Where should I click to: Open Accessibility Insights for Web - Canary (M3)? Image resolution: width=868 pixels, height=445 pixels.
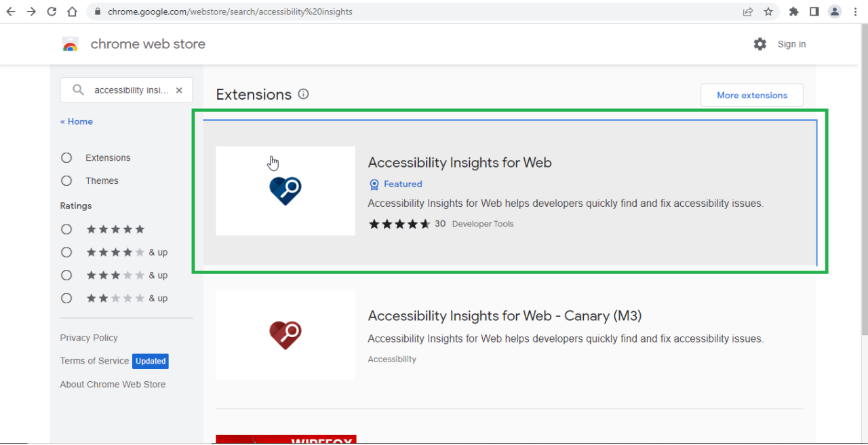pos(505,316)
